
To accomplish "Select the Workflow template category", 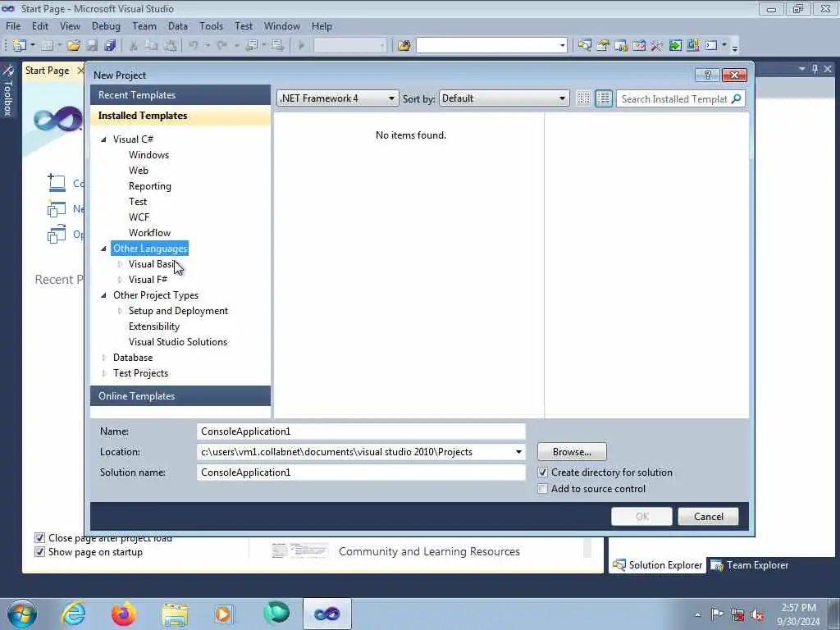I will 150,232.
